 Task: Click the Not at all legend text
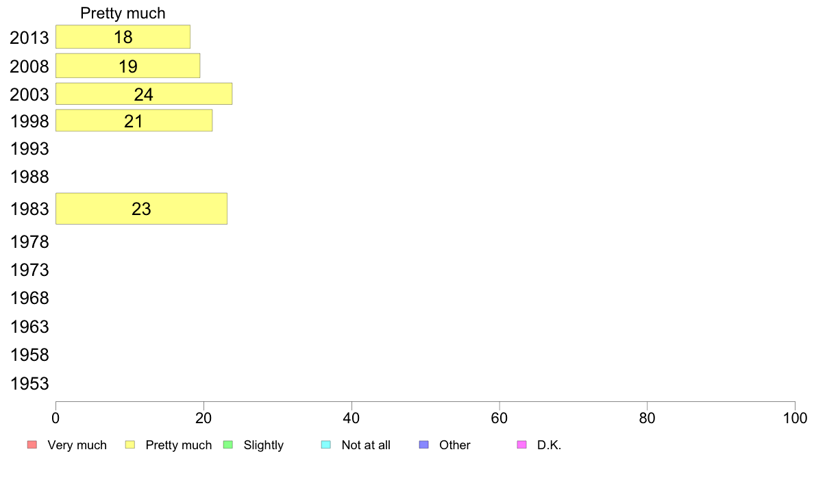tap(366, 445)
